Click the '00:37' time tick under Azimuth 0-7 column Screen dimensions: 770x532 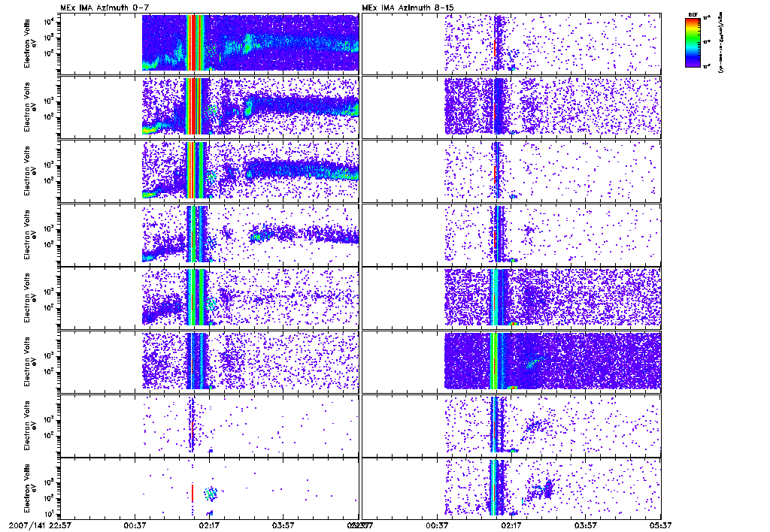[x=135, y=525]
